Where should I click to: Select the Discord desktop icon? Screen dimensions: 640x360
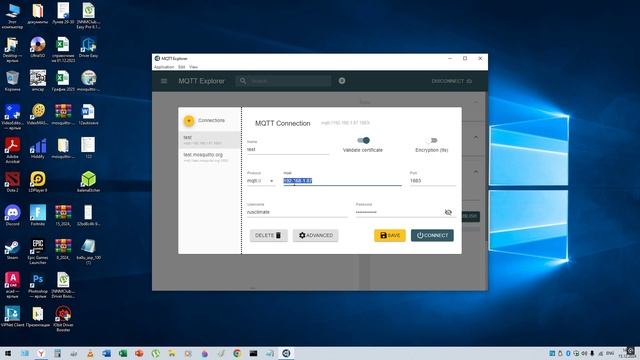(x=12, y=216)
